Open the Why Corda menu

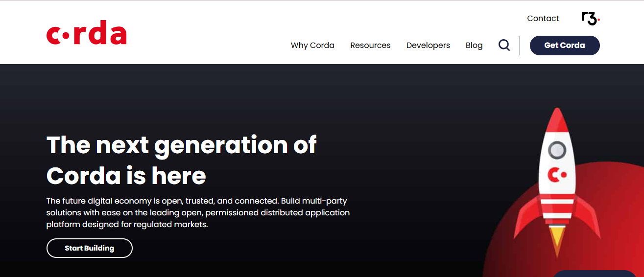[312, 45]
